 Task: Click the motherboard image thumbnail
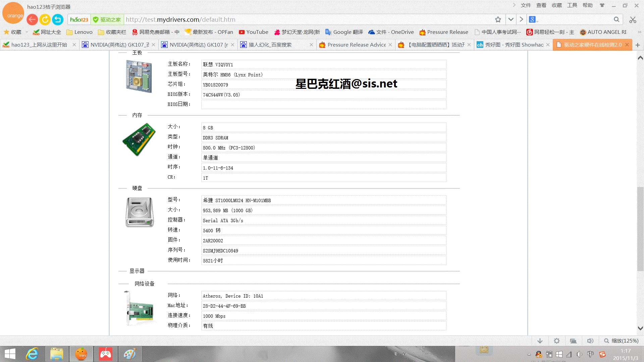tap(139, 76)
